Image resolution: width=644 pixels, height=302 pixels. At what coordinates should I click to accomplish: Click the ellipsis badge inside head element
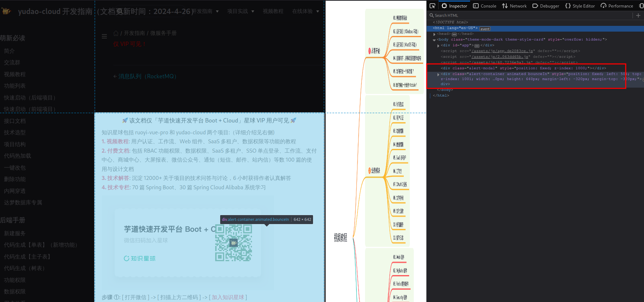454,34
